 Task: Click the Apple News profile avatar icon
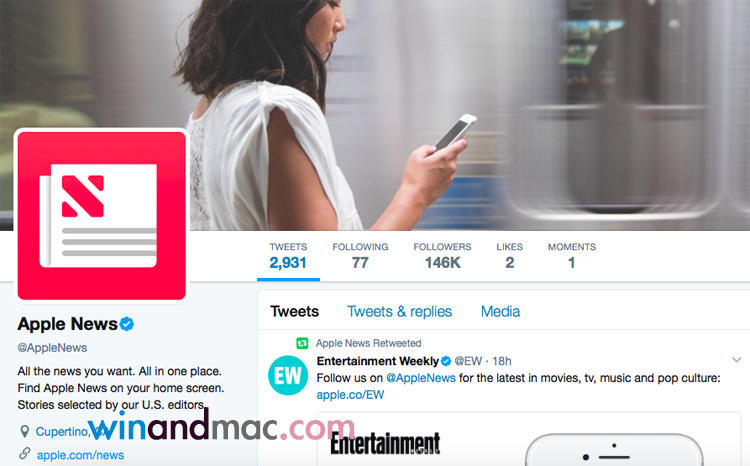coord(102,216)
